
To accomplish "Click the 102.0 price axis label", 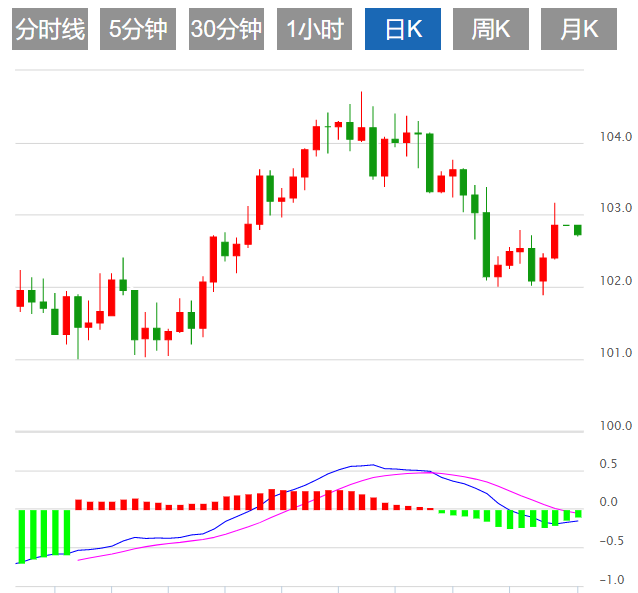I will pos(616,281).
